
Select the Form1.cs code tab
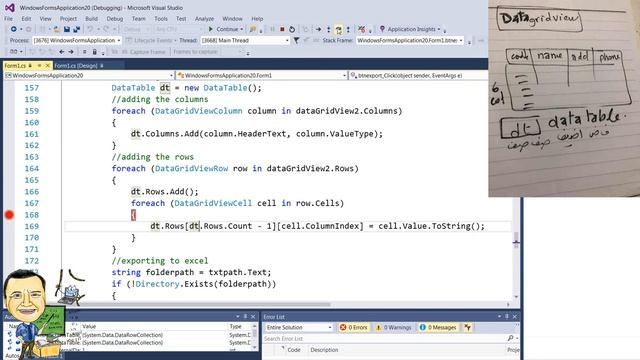(x=15, y=66)
